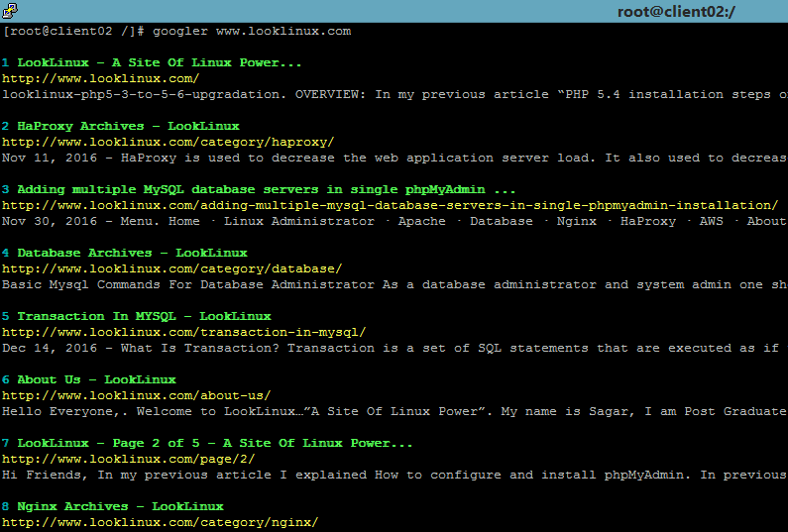This screenshot has height=532, width=788.
Task: Select title Adding multiple MySQL database servers
Action: [267, 189]
